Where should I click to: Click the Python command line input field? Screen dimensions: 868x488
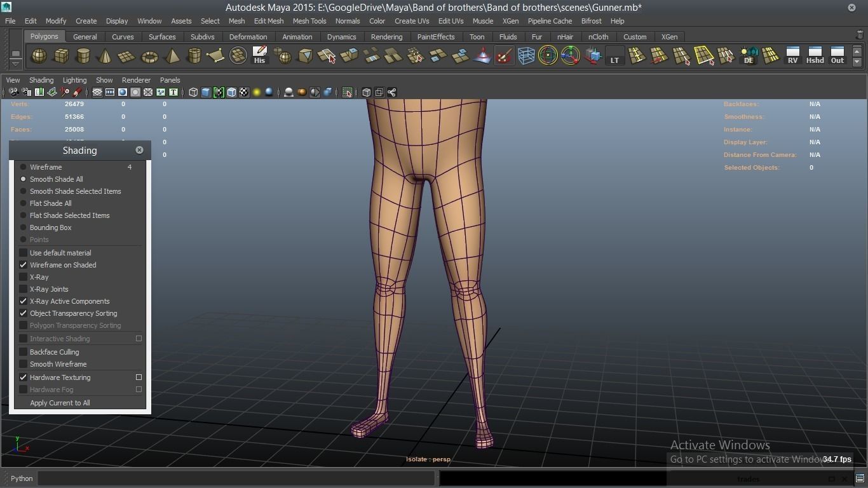235,478
